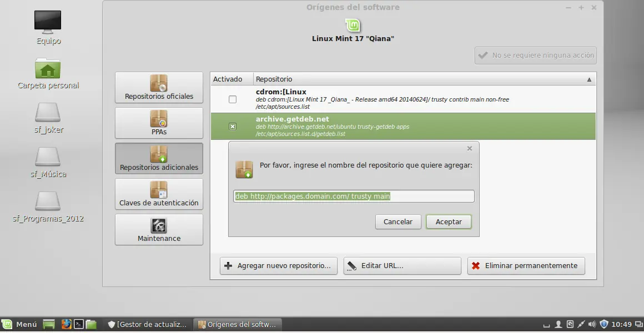Click No se requiere ninguna acción button
Viewport: 644px width, 333px height.
point(536,56)
